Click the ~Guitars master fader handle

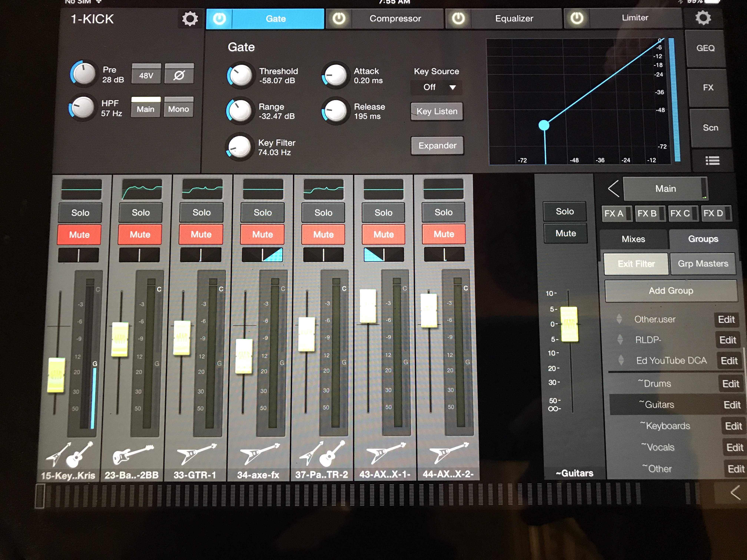(x=569, y=324)
